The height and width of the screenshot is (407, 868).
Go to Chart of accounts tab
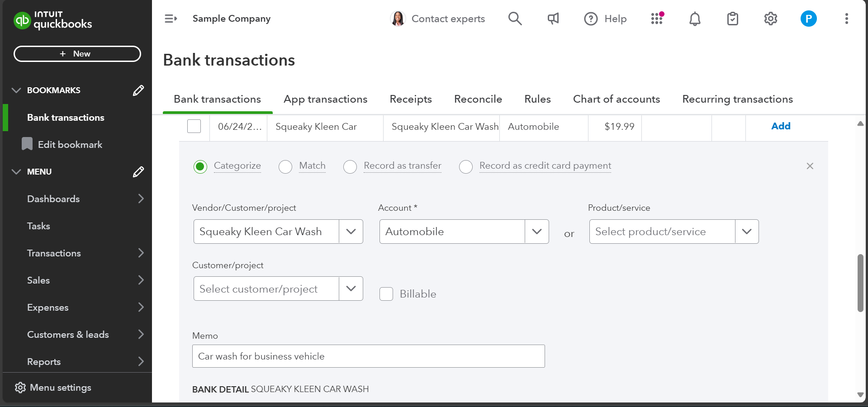tap(616, 99)
